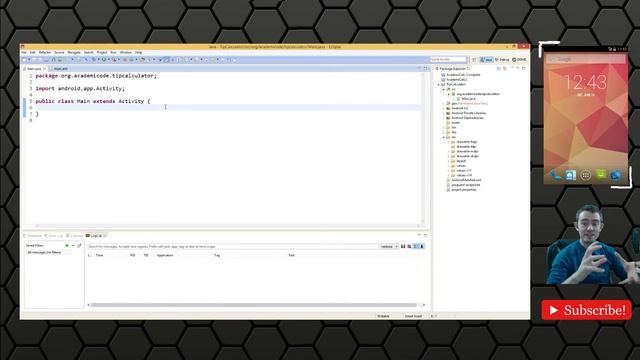The image size is (640, 360).
Task: Select the drawable-hdpi folder
Action: click(467, 142)
